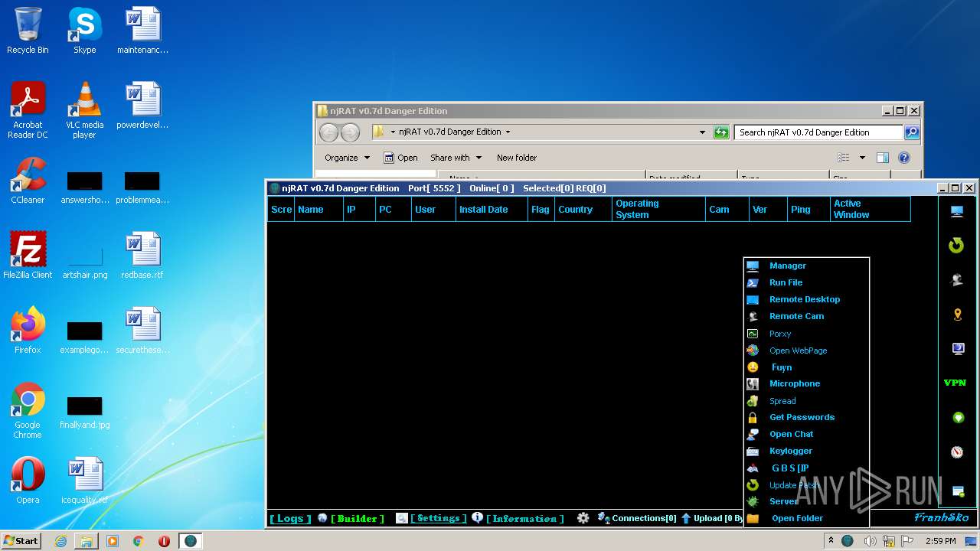980x551 pixels.
Task: Click the Active Window column header
Action: (871, 209)
